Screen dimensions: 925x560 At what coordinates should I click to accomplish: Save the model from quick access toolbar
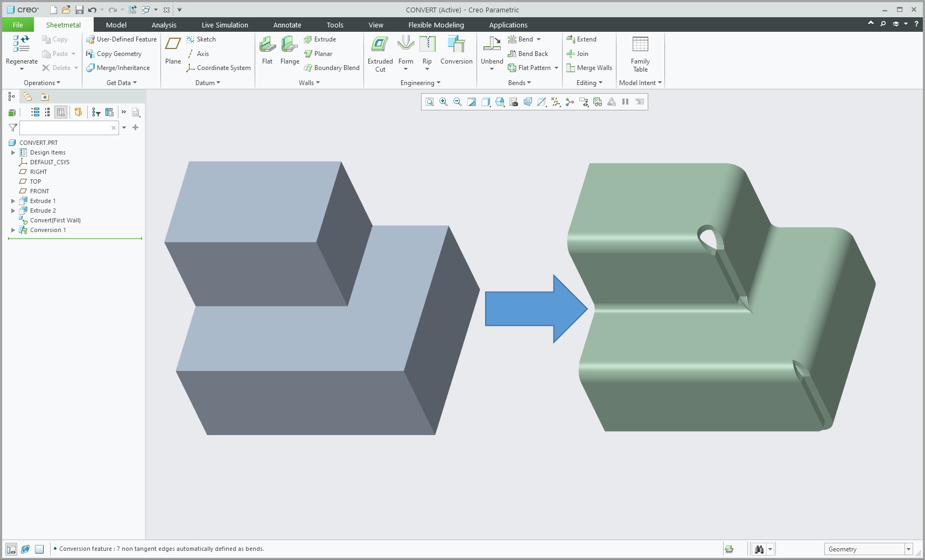(x=79, y=10)
